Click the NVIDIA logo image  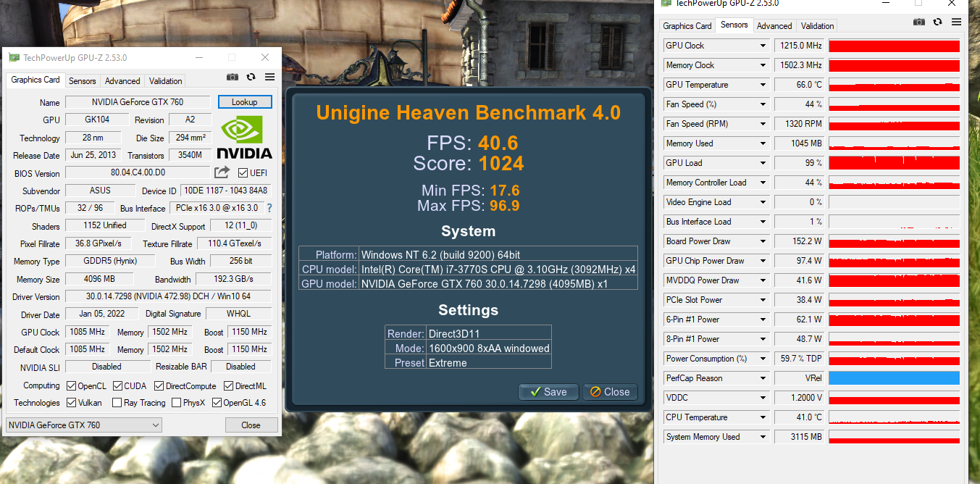click(x=244, y=138)
